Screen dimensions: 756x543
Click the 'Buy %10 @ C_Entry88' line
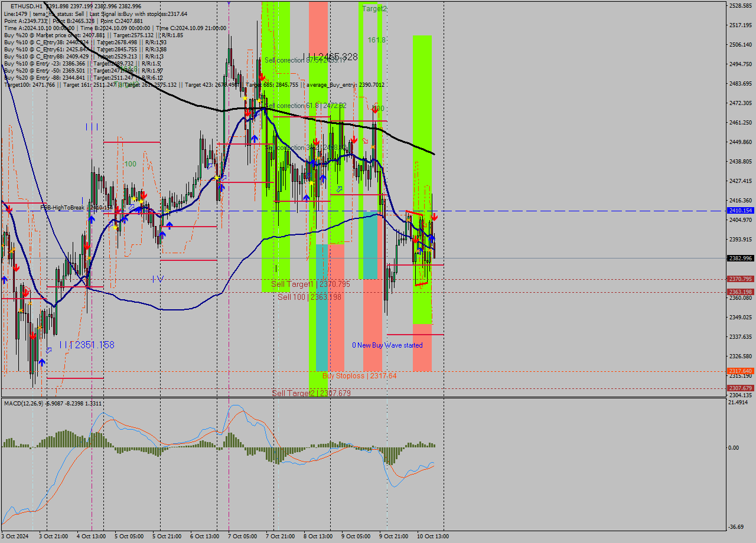click(x=83, y=56)
